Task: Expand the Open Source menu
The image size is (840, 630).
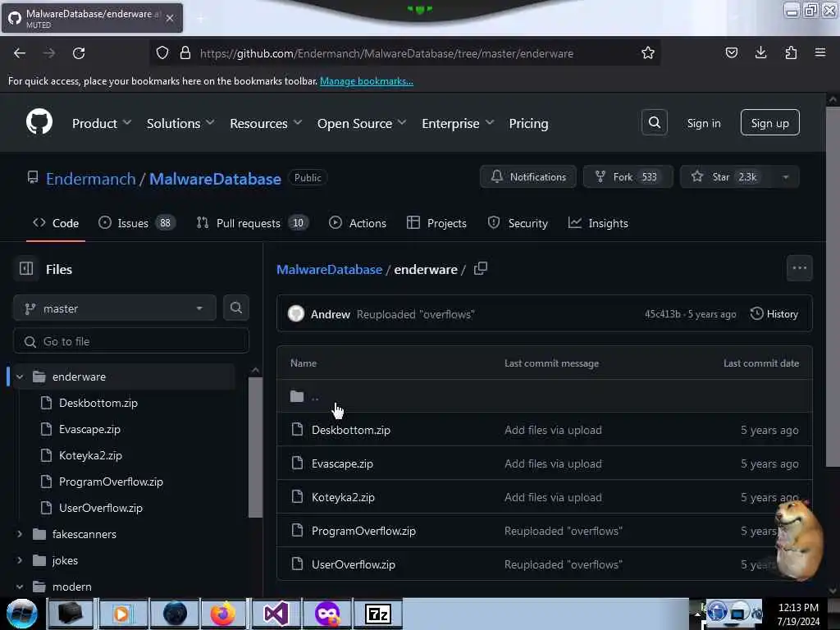Action: (362, 123)
